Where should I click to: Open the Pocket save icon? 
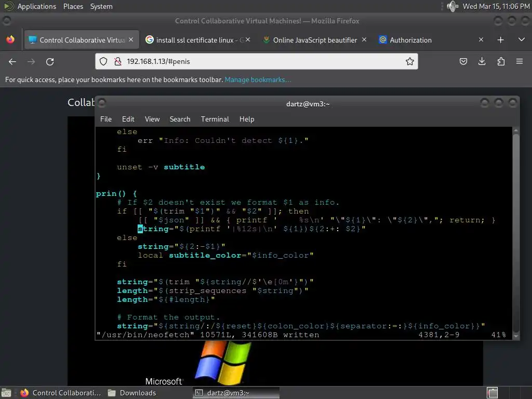click(x=463, y=61)
